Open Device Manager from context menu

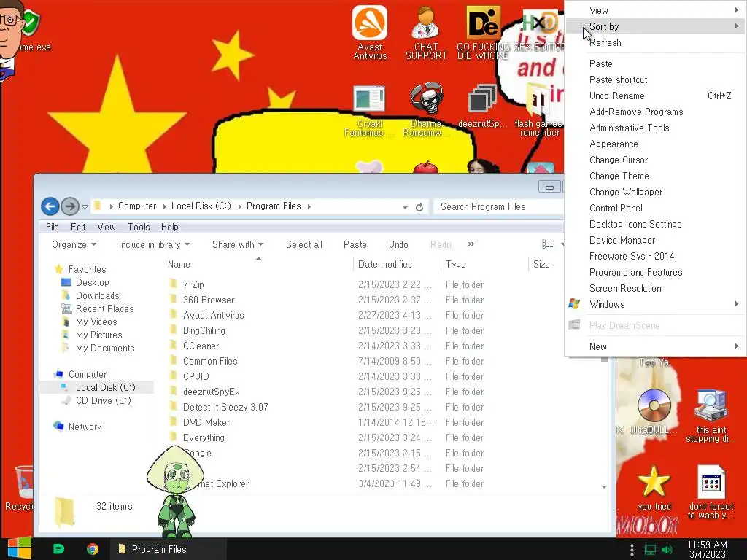pyautogui.click(x=655, y=240)
